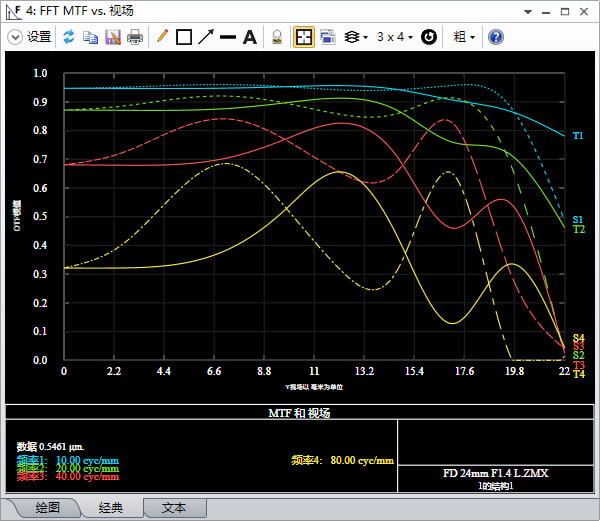Click the 频率1: 10.00 cyc/mm legend entry
This screenshot has width=600, height=521.
pos(67,460)
